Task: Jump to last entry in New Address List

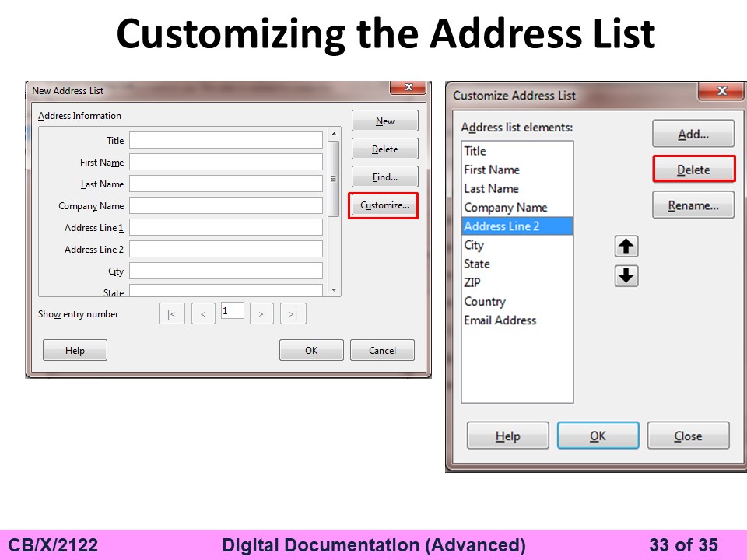Action: click(293, 313)
